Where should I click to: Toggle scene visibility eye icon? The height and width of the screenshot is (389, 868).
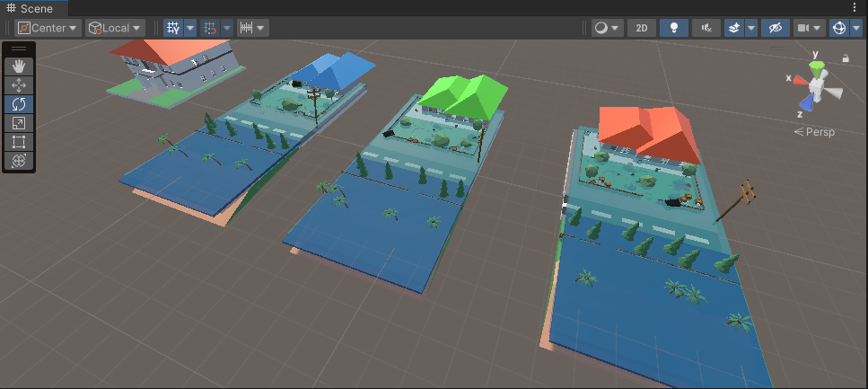tap(775, 28)
